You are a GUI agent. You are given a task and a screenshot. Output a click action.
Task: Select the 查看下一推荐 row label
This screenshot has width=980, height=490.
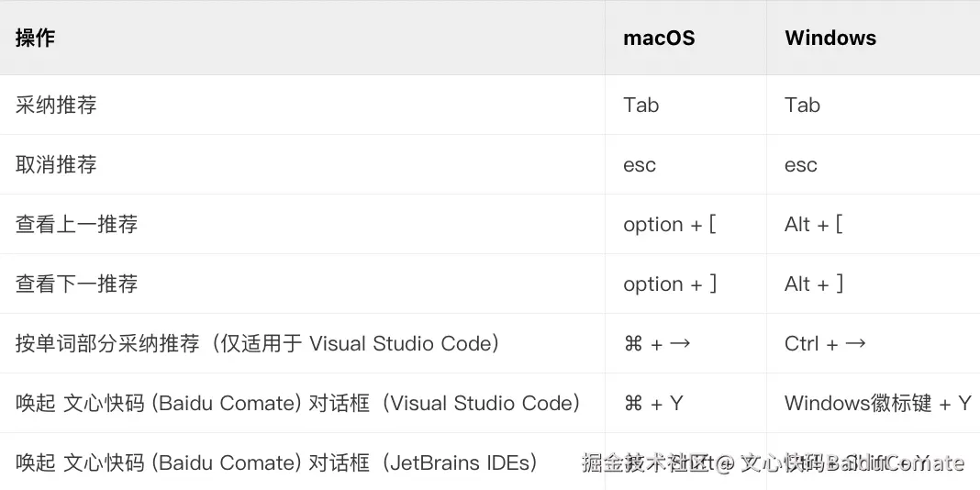pyautogui.click(x=76, y=284)
